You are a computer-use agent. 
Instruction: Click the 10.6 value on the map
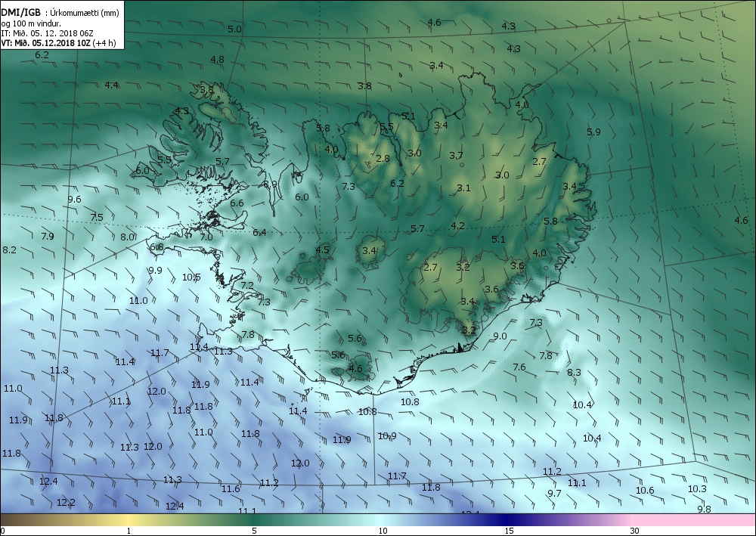645,490
